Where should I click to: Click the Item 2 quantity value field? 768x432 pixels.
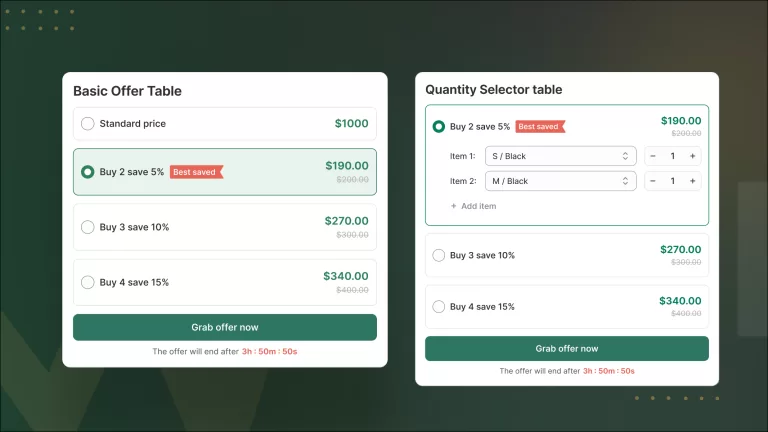[x=673, y=181]
